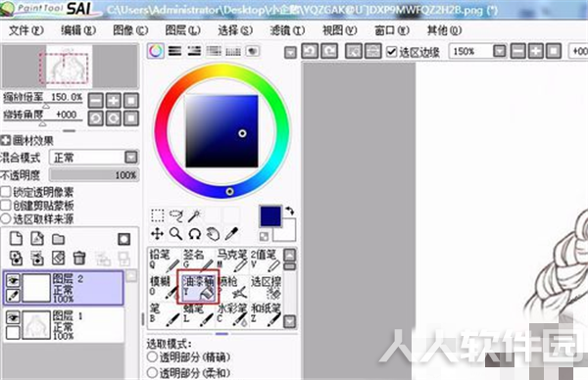Create a new layer folder

coord(58,239)
